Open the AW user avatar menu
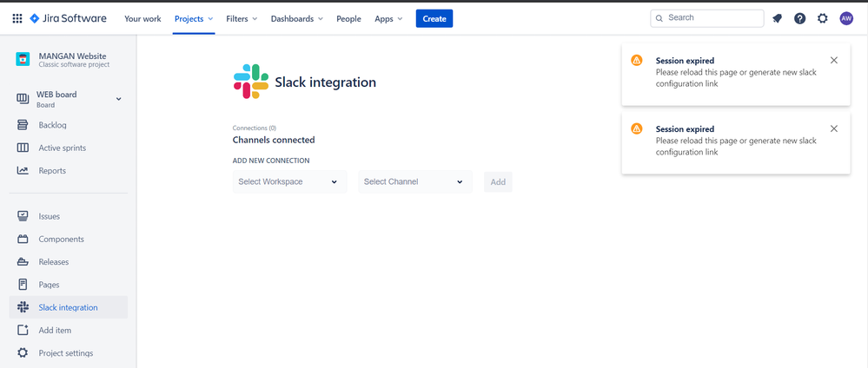 (846, 18)
